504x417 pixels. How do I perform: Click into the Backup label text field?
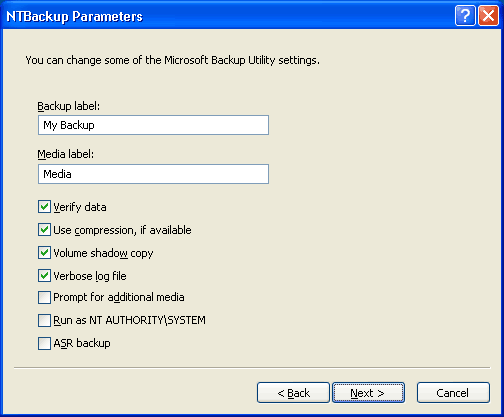(153, 125)
